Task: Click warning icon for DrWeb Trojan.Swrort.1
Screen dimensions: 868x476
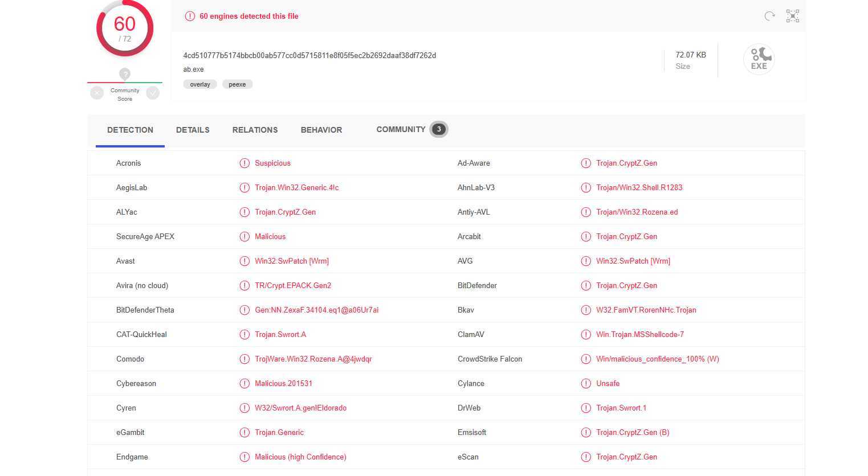Action: coord(586,408)
